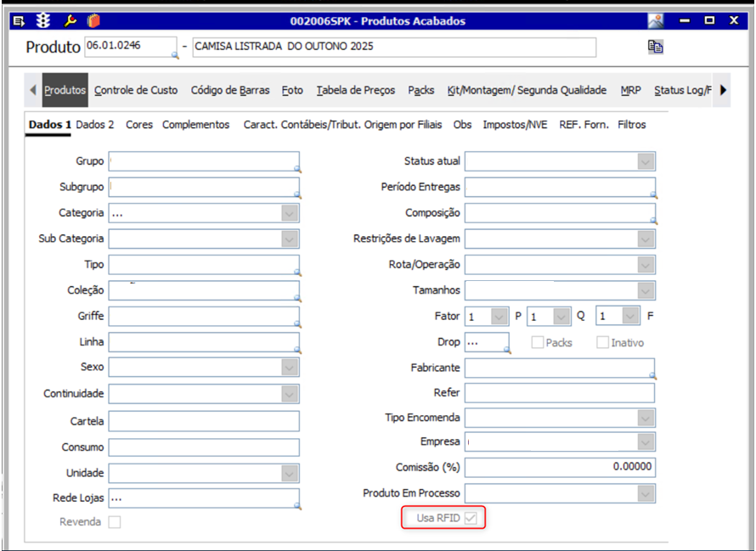Open lookup magnifier on Subgrupo field
The height and width of the screenshot is (551, 756).
298,194
